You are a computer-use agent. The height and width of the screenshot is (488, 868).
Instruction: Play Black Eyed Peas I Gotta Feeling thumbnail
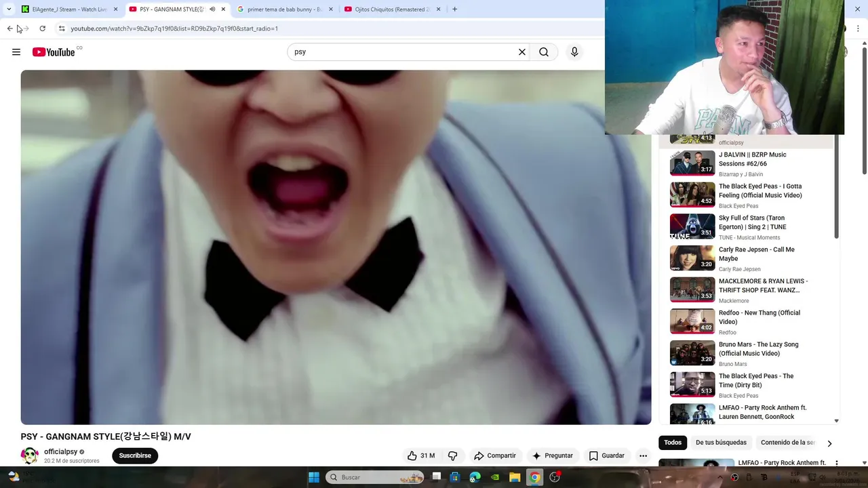pyautogui.click(x=692, y=195)
